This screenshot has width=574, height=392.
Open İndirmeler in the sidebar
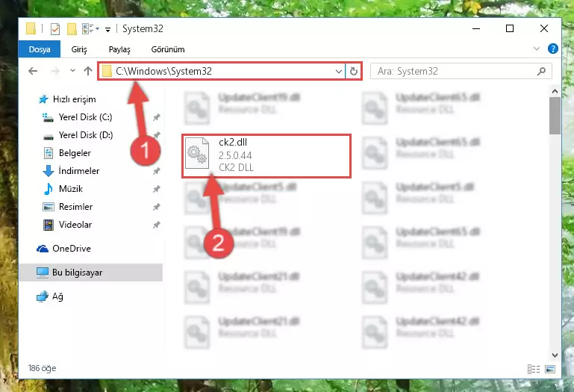click(71, 171)
